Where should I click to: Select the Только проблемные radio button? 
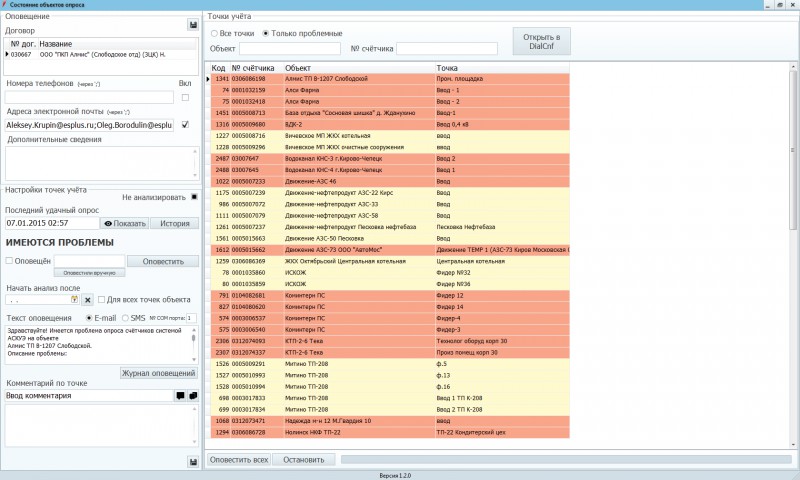click(x=265, y=33)
